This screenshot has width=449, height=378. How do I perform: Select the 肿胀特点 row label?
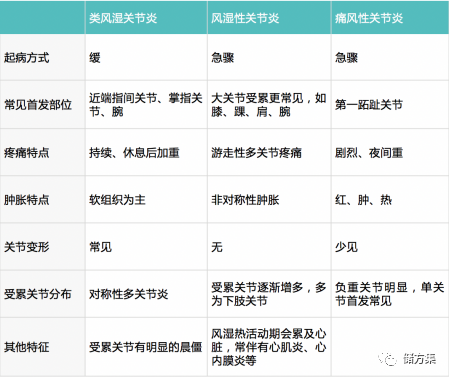coord(26,200)
